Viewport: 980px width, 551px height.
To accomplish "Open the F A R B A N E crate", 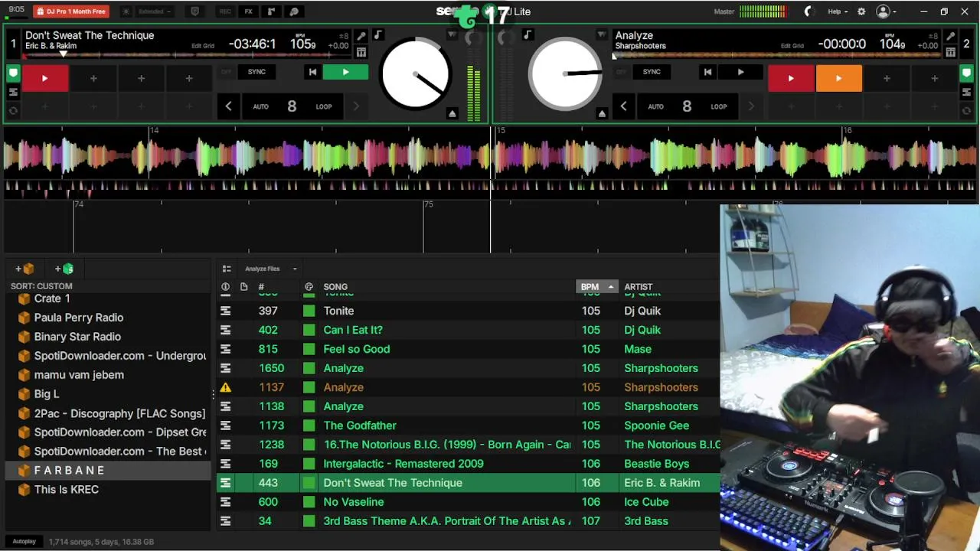I will click(107, 471).
